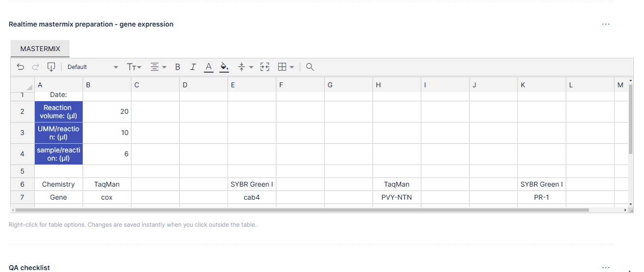This screenshot has width=644, height=272.
Task: Expand the vertical alignment dropdown
Action: pos(245,67)
